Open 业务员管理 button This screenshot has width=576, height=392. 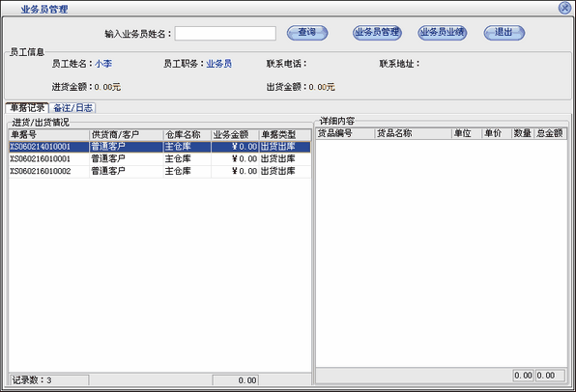tap(377, 33)
